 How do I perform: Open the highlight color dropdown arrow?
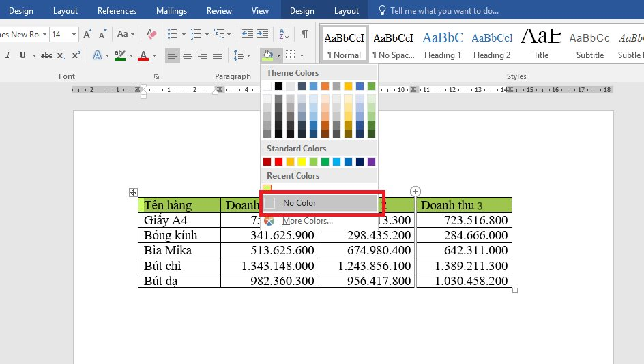(x=131, y=55)
